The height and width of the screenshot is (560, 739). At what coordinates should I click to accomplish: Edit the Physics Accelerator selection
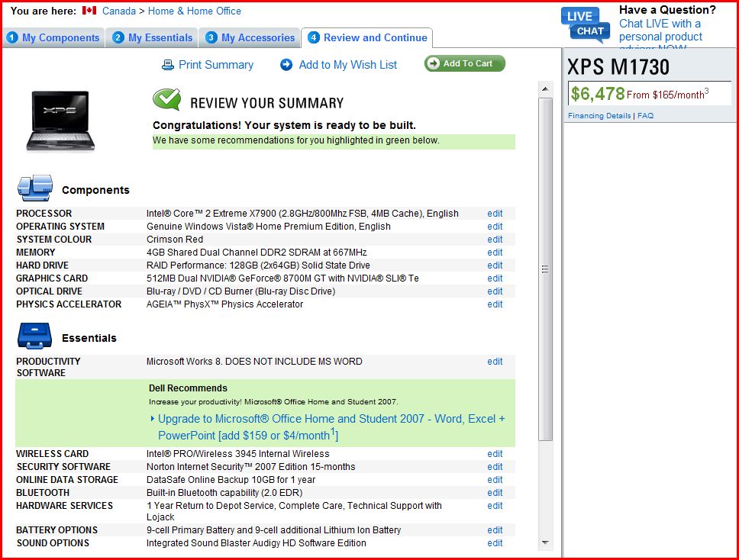coord(495,304)
